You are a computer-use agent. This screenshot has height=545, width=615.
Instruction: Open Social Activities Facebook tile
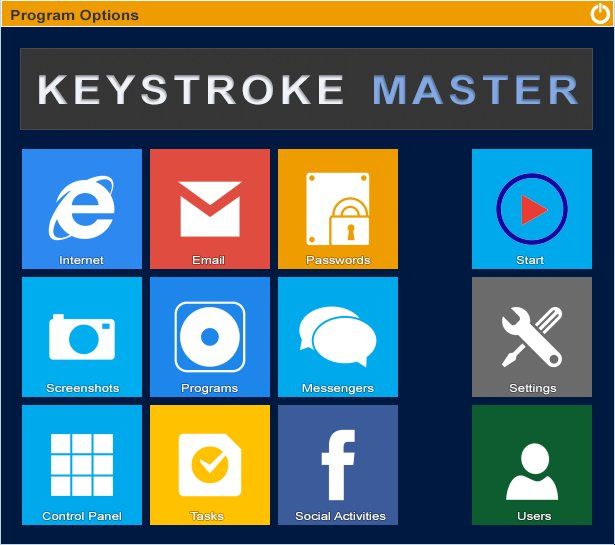pos(338,465)
